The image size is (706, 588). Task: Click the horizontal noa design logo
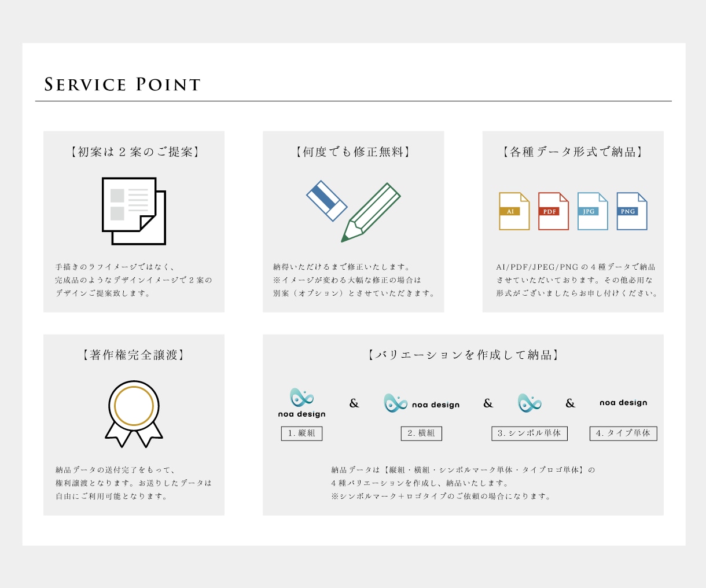[x=422, y=403]
